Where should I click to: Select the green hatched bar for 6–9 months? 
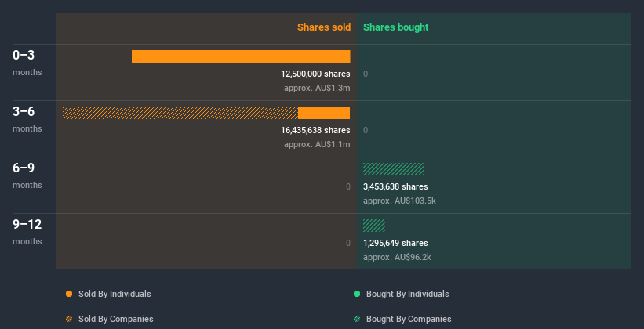click(393, 169)
